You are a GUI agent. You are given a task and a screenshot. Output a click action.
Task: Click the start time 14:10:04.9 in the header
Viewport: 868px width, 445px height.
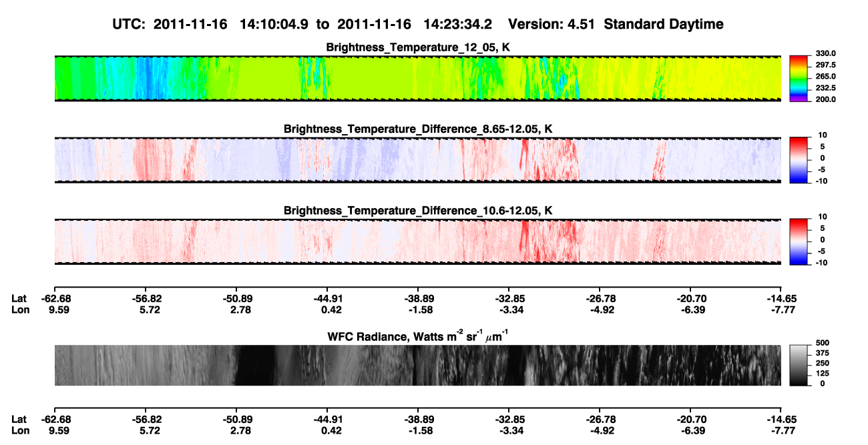click(274, 25)
